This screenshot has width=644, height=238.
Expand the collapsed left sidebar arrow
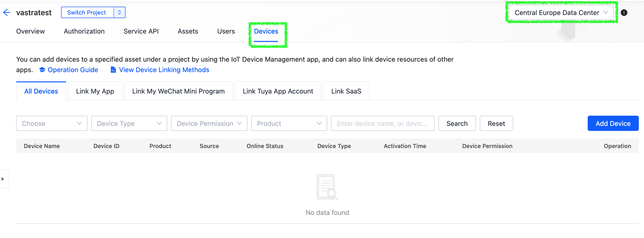(3, 179)
